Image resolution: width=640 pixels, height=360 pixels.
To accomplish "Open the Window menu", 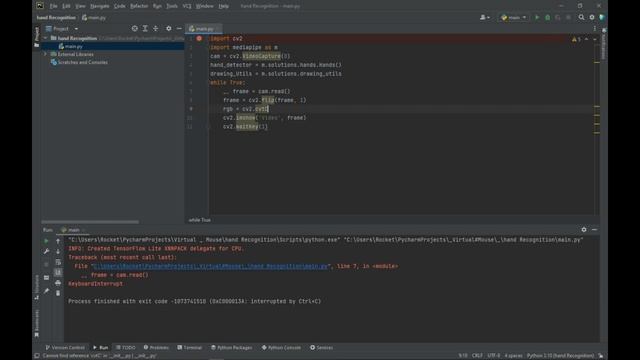I will click(x=204, y=6).
